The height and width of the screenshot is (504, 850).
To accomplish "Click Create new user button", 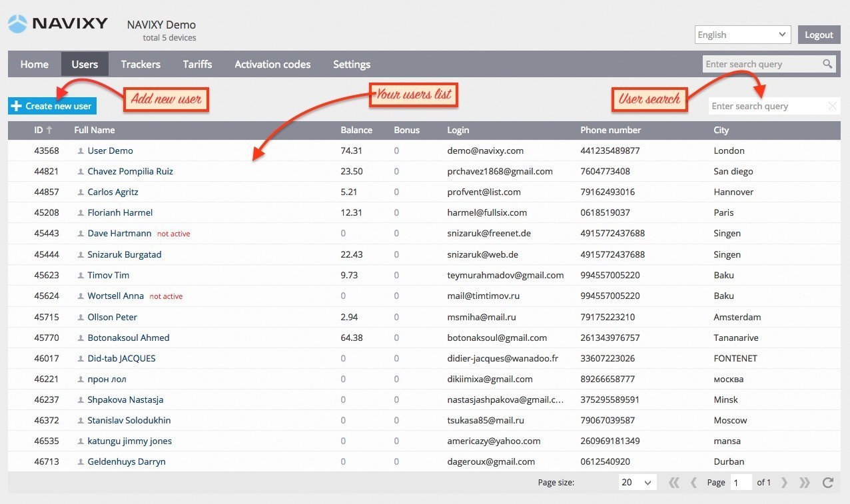I will click(53, 106).
